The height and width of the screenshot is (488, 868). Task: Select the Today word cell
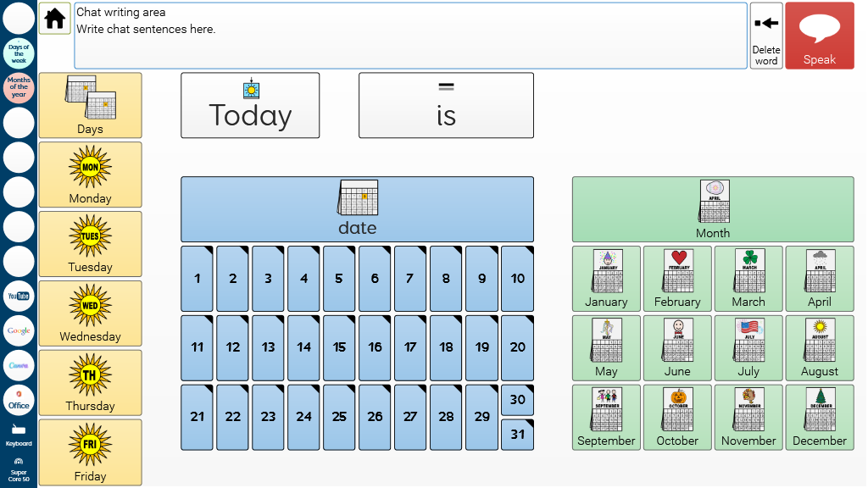(250, 105)
